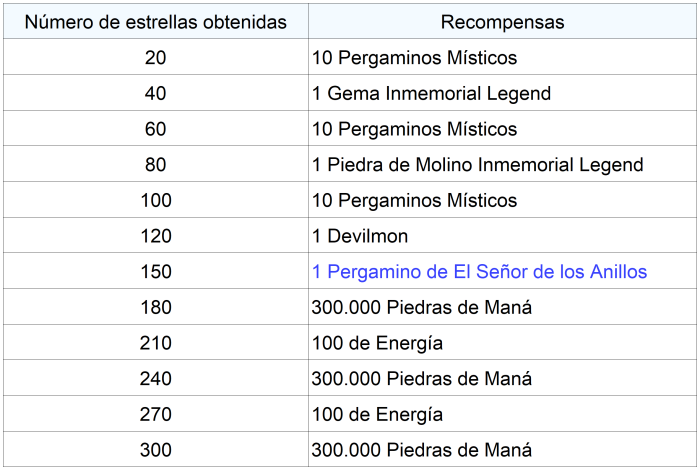Viewport: 700px width, 470px height.
Task: Click the star count cell showing 40
Action: (155, 94)
